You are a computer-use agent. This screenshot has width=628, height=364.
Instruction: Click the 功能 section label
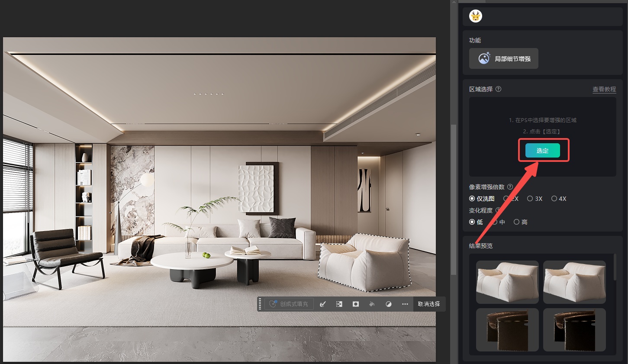click(475, 40)
